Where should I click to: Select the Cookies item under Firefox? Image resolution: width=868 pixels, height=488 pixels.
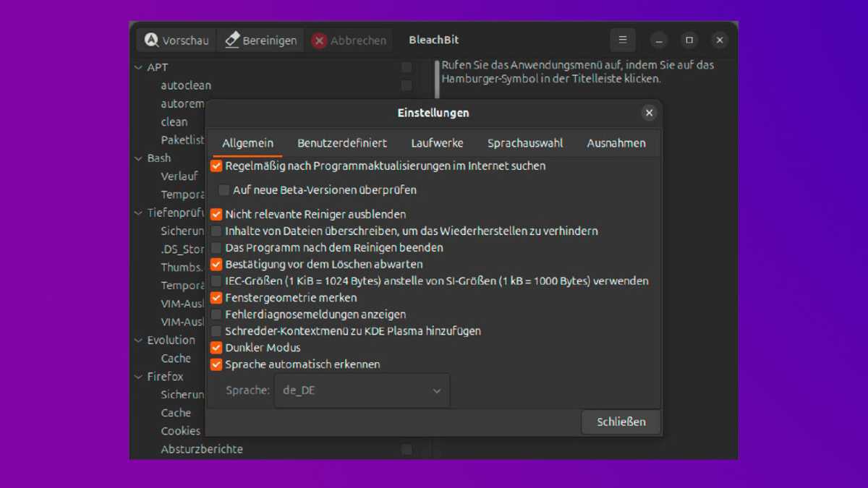click(x=180, y=431)
